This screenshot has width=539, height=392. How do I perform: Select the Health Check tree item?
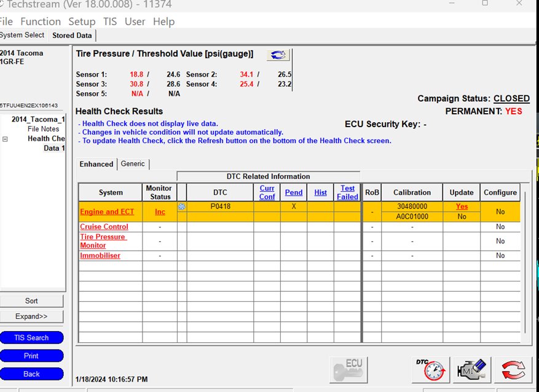[x=47, y=138]
